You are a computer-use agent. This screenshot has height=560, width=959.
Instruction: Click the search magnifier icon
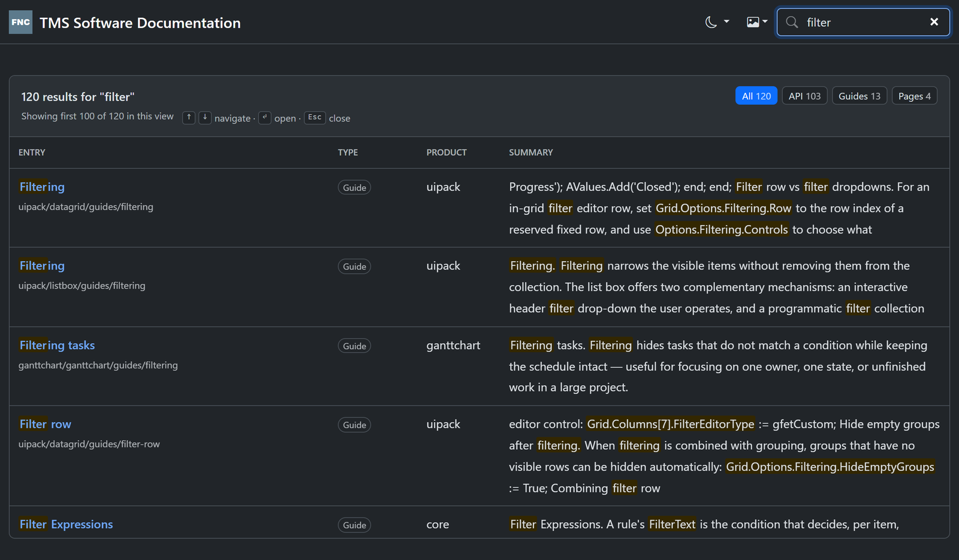tap(792, 22)
